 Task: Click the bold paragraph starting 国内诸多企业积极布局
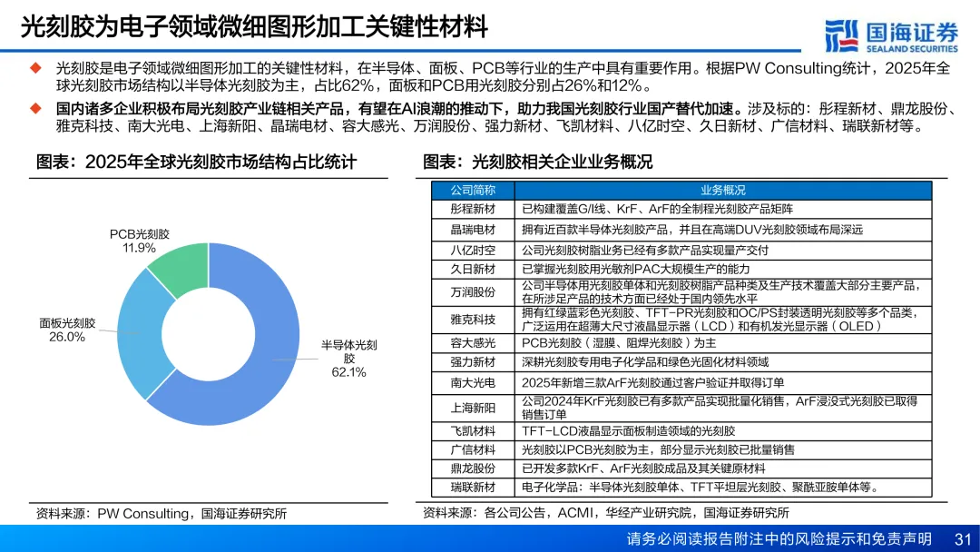(x=397, y=109)
